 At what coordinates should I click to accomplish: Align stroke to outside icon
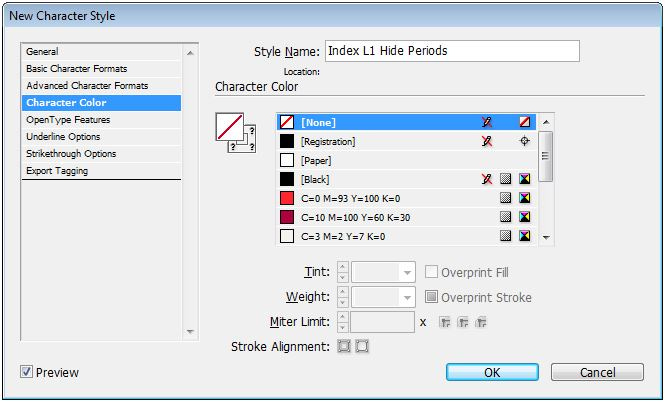pyautogui.click(x=362, y=346)
